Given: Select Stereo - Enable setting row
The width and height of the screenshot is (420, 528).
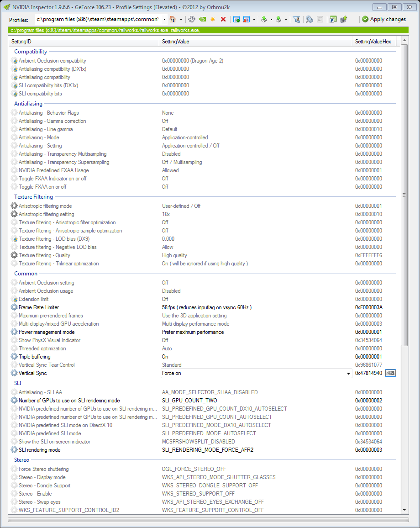Looking at the screenshot, I should pyautogui.click(x=203, y=494).
